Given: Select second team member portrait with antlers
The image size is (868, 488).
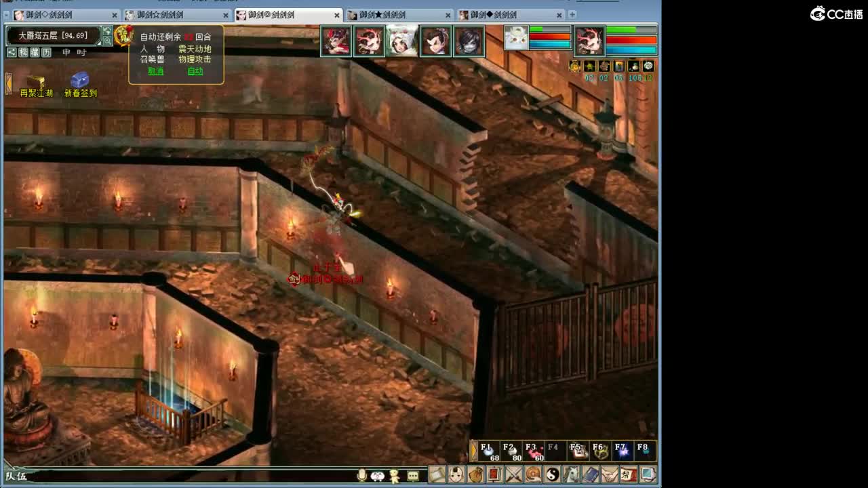Looking at the screenshot, I should (x=370, y=41).
